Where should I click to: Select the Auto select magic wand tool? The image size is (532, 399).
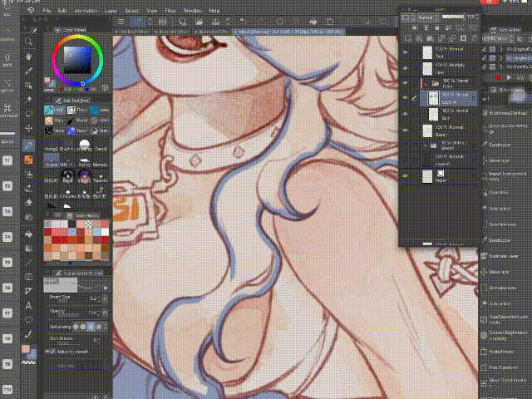[28, 99]
